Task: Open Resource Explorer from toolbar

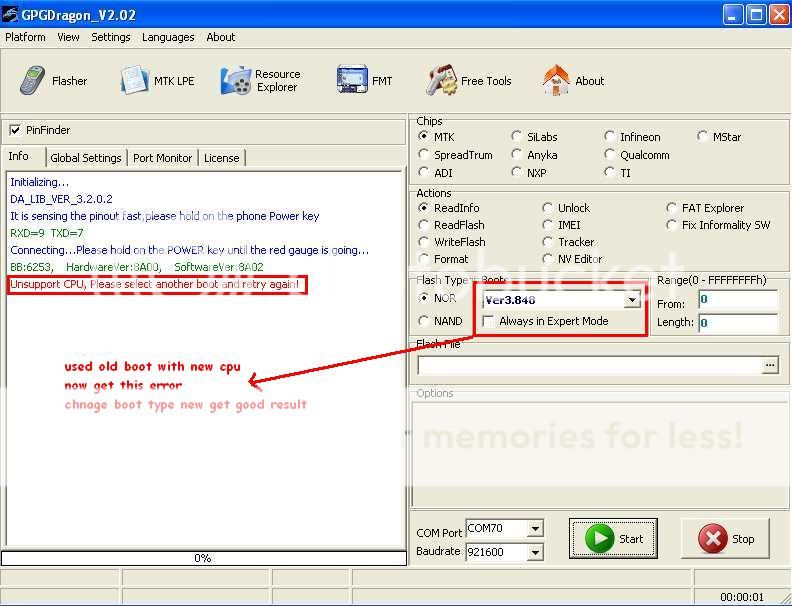Action: point(261,81)
